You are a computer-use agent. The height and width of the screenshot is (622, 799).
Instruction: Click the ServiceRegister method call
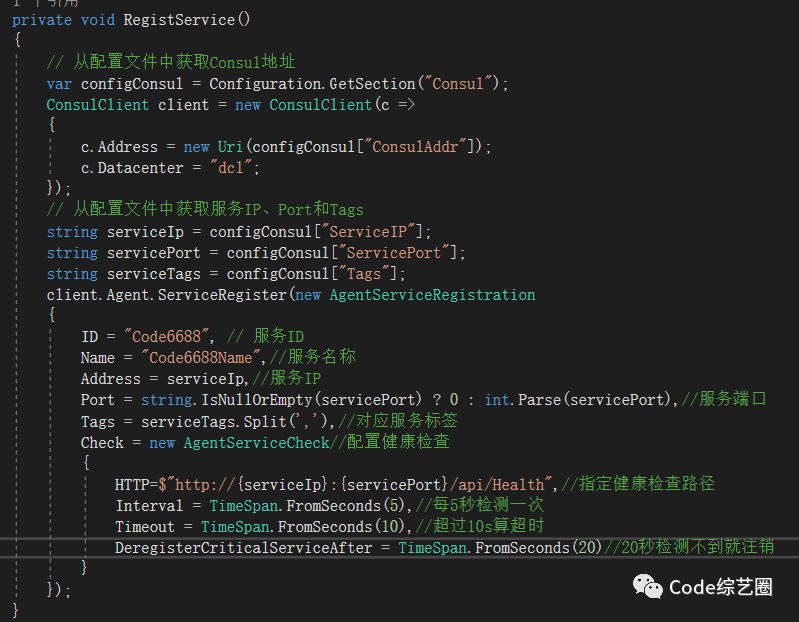click(x=222, y=294)
